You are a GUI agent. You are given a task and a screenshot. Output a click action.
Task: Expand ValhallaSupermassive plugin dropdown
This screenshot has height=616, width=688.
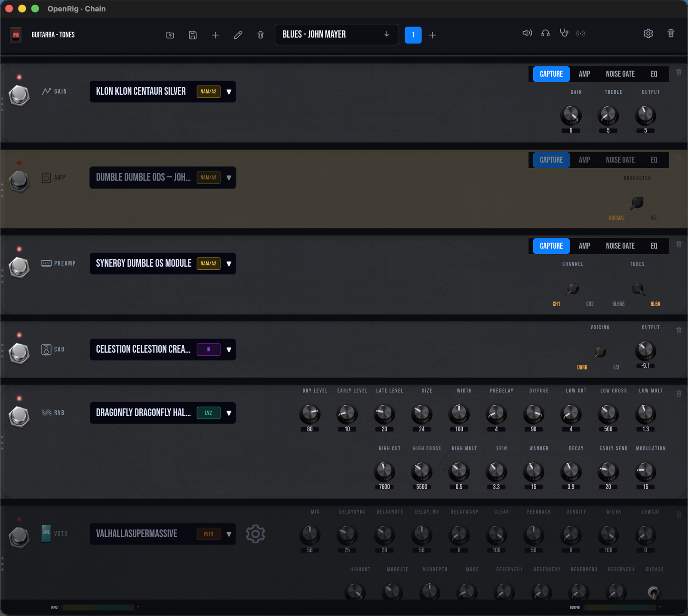[229, 534]
